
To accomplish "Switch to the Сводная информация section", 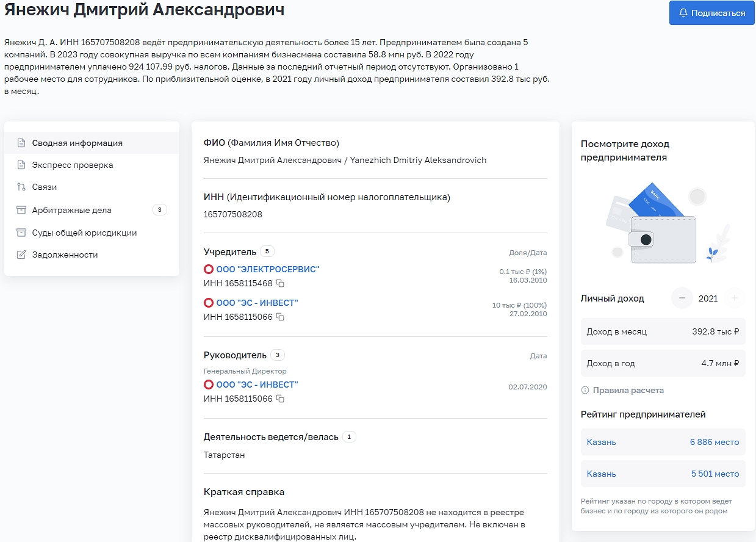I will click(x=77, y=142).
